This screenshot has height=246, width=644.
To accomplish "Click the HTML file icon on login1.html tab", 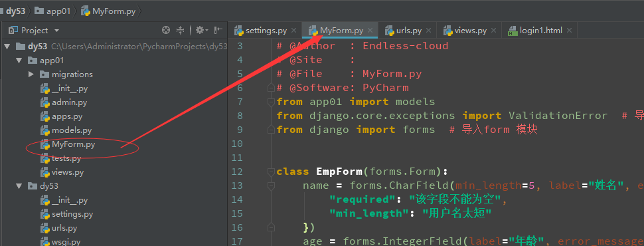I will coord(513,31).
